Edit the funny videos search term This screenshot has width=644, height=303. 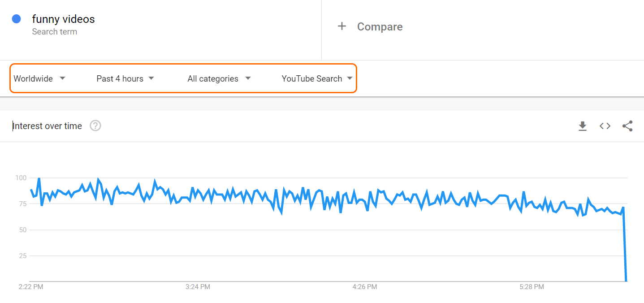coord(63,19)
